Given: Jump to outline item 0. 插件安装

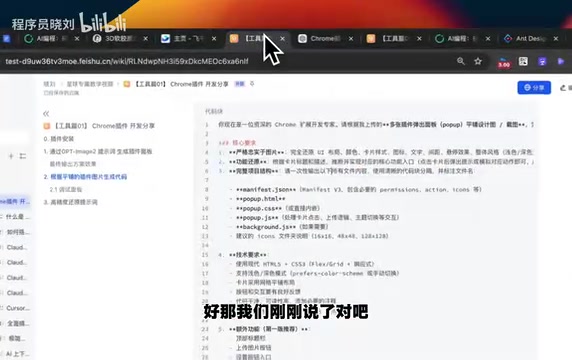Looking at the screenshot, I should click(59, 139).
